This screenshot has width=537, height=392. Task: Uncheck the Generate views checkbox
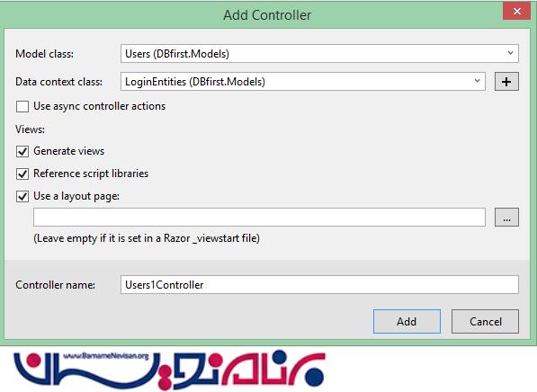click(22, 151)
